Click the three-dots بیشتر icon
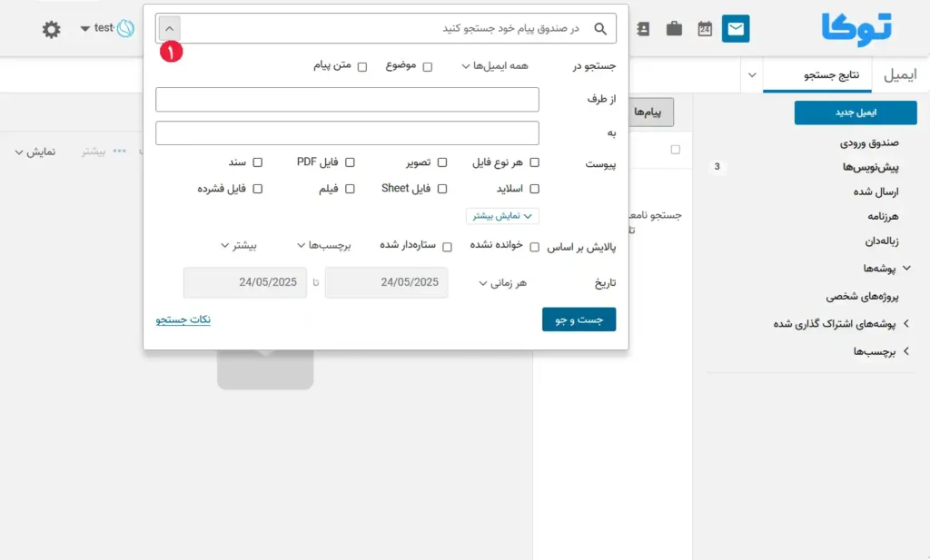 click(119, 151)
